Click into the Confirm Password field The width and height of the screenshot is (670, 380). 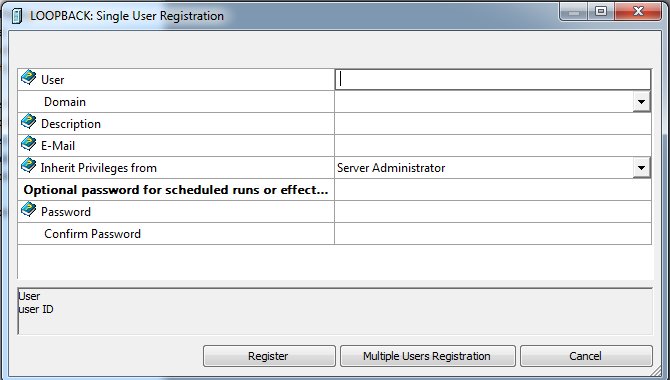[x=493, y=234]
